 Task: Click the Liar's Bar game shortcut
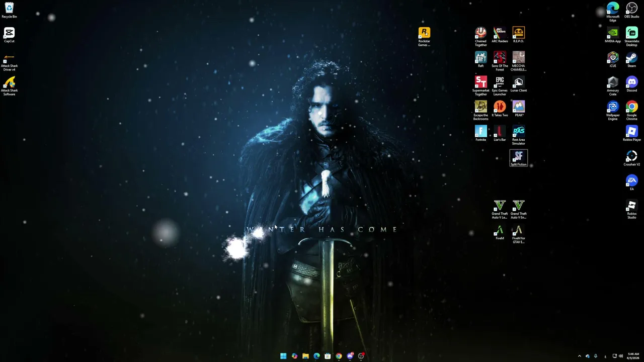(500, 134)
